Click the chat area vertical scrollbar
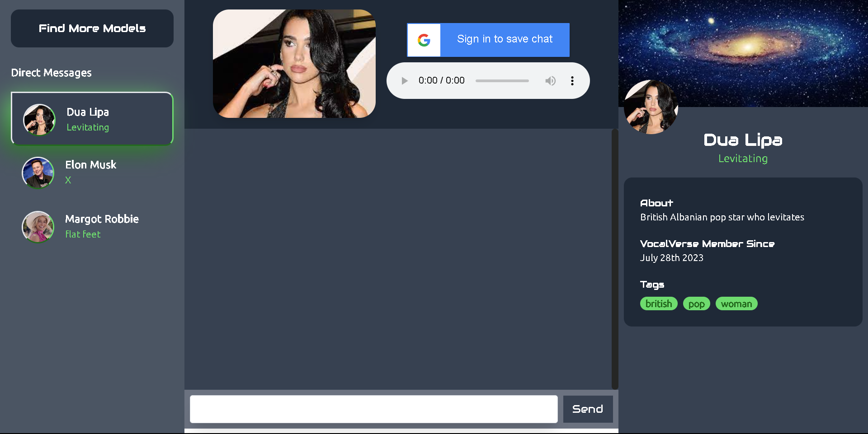The width and height of the screenshot is (868, 434). pyautogui.click(x=615, y=259)
